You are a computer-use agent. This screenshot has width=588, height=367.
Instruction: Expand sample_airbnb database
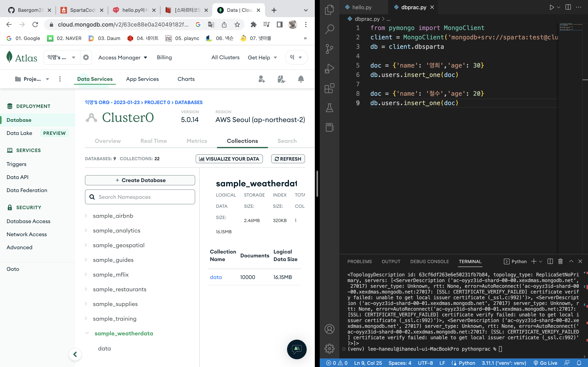click(86, 216)
